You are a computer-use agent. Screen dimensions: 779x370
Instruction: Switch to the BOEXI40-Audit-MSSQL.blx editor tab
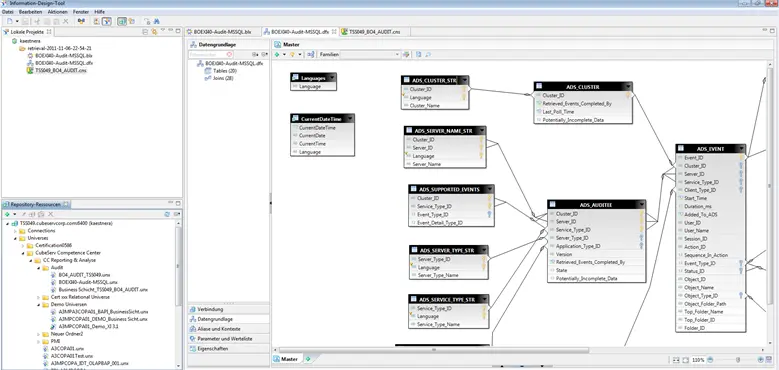(222, 32)
